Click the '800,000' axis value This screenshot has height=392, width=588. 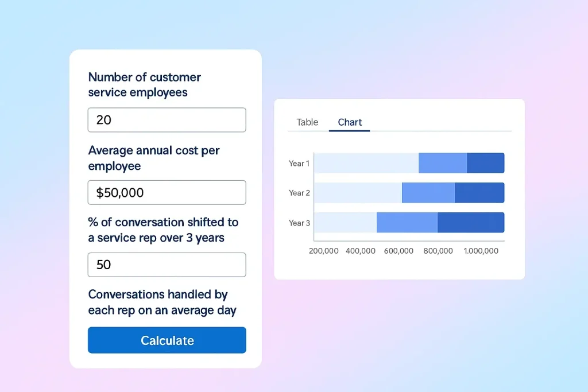coord(438,251)
